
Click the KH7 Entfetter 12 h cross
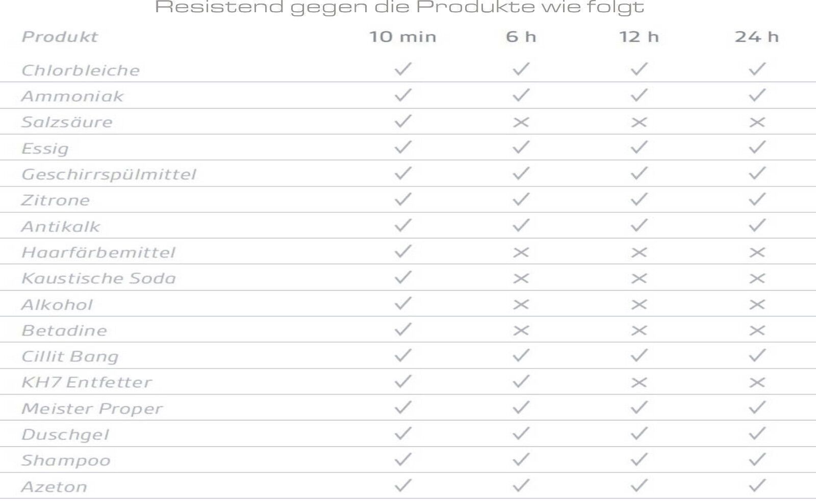pyautogui.click(x=639, y=382)
